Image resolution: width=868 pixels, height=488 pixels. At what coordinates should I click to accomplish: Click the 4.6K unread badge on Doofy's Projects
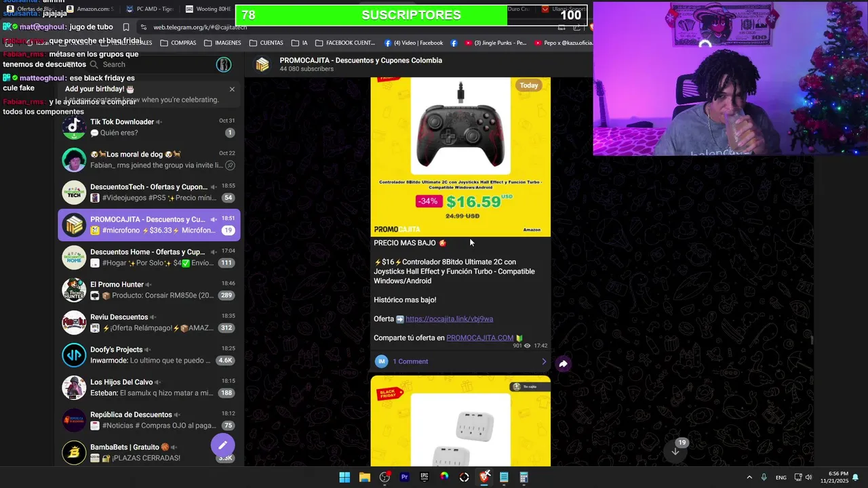(226, 361)
